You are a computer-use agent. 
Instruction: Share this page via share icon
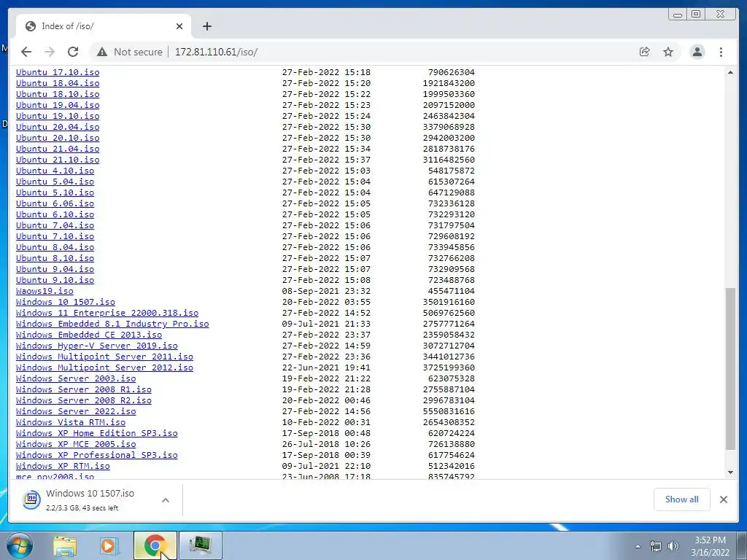pyautogui.click(x=645, y=52)
